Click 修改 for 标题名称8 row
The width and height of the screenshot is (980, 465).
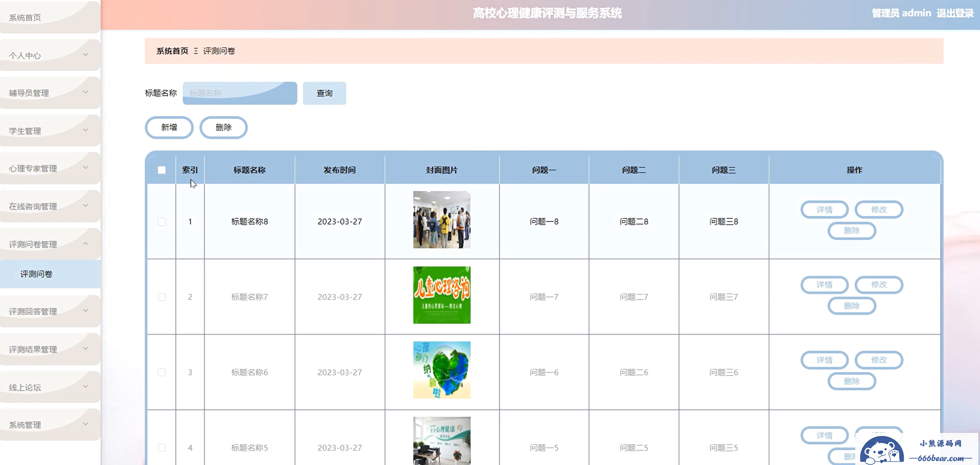(879, 209)
